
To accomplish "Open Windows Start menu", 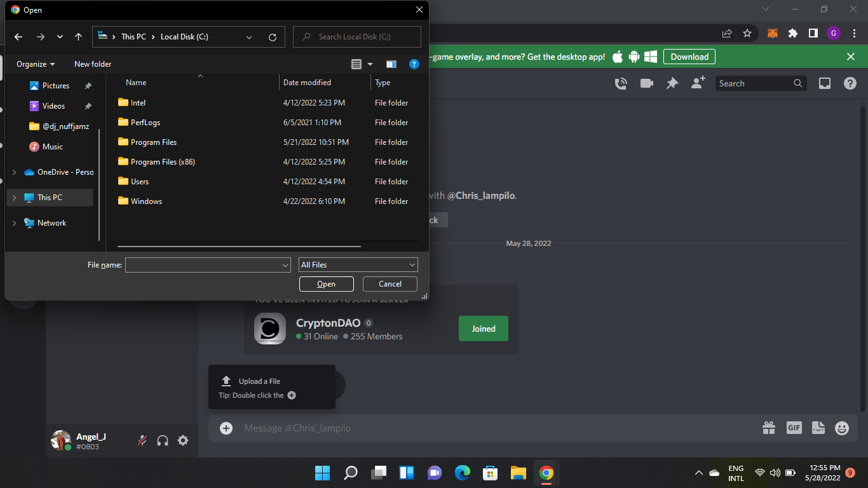I will point(322,473).
